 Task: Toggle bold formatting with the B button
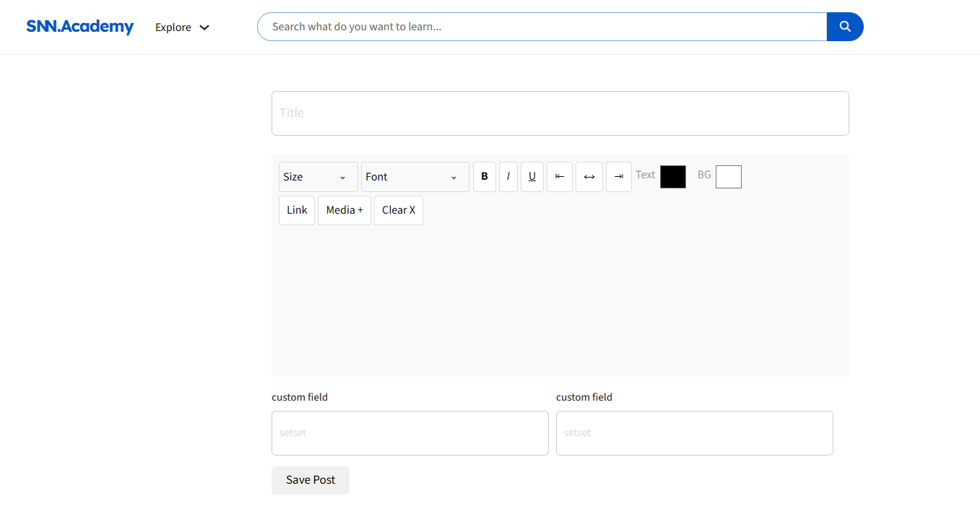[x=485, y=177]
